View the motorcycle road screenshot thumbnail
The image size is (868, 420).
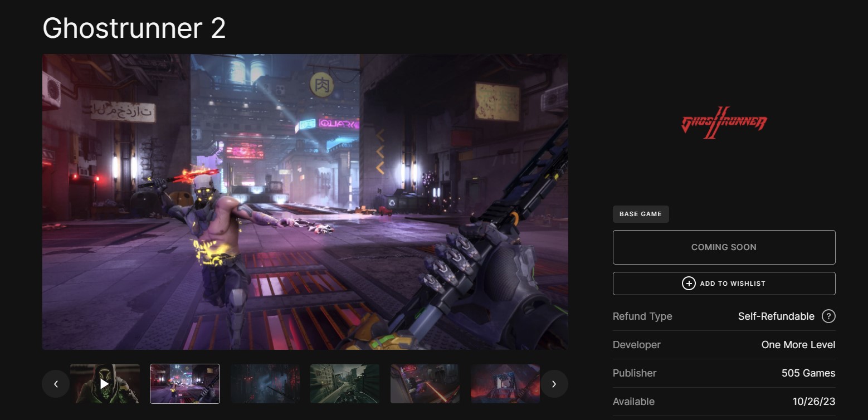[x=345, y=384]
